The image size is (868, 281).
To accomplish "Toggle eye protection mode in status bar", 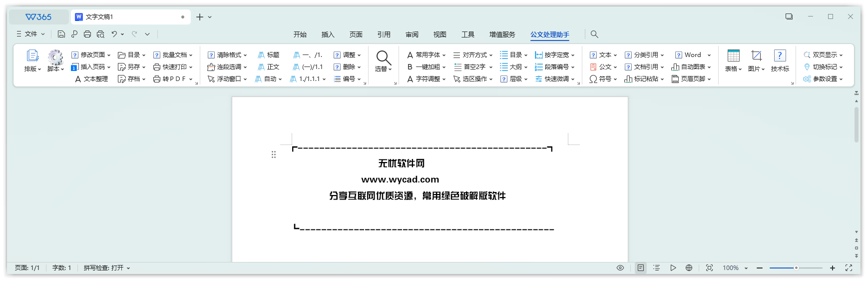I will pyautogui.click(x=620, y=268).
